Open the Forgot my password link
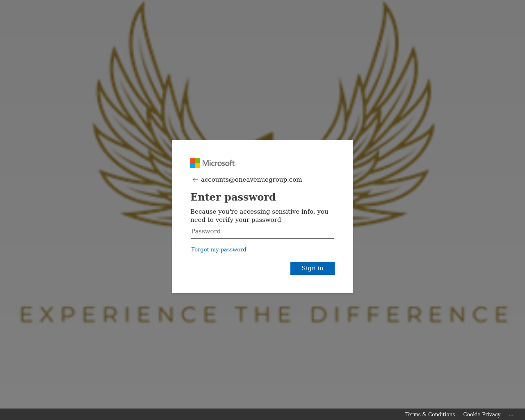Screen dimensions: 525x420 click(219, 249)
